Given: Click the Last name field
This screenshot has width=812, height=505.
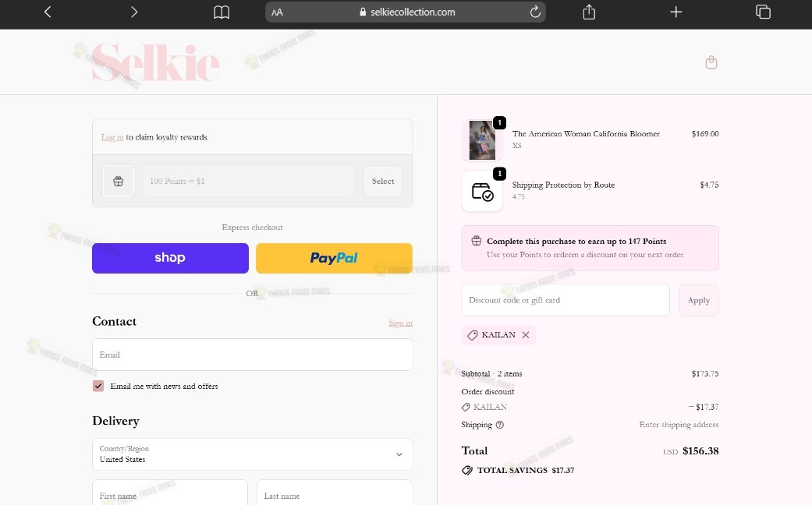Looking at the screenshot, I should pyautogui.click(x=335, y=492).
